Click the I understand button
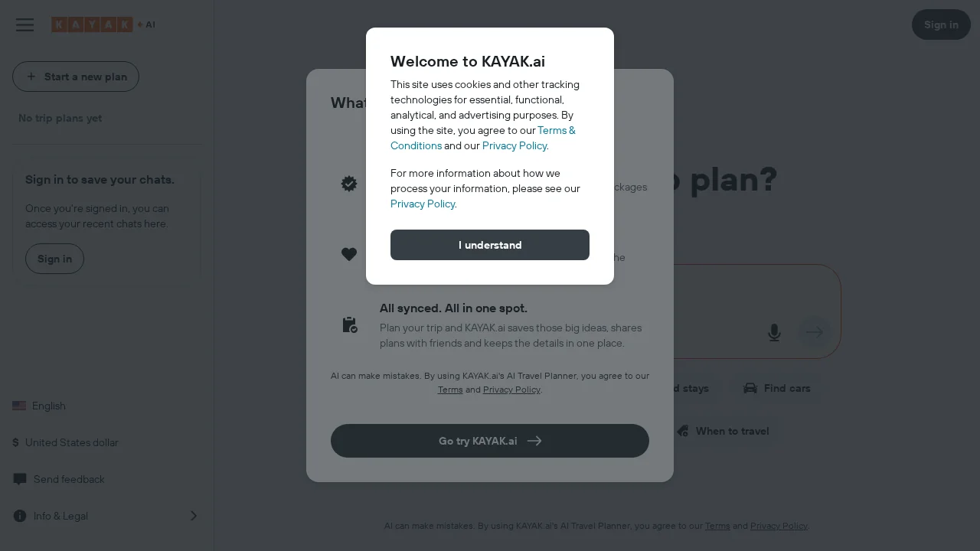The height and width of the screenshot is (551, 980). pyautogui.click(x=490, y=245)
